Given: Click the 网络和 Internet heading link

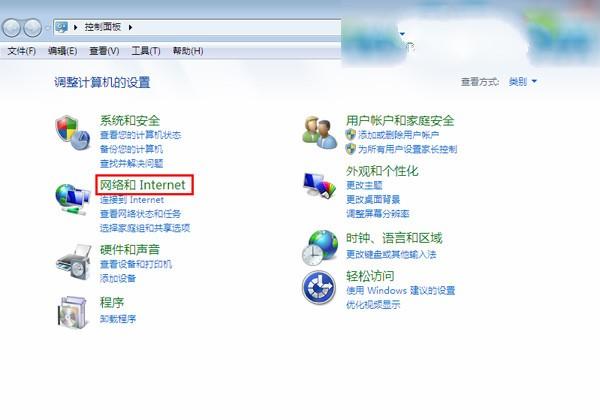Looking at the screenshot, I should click(x=143, y=185).
